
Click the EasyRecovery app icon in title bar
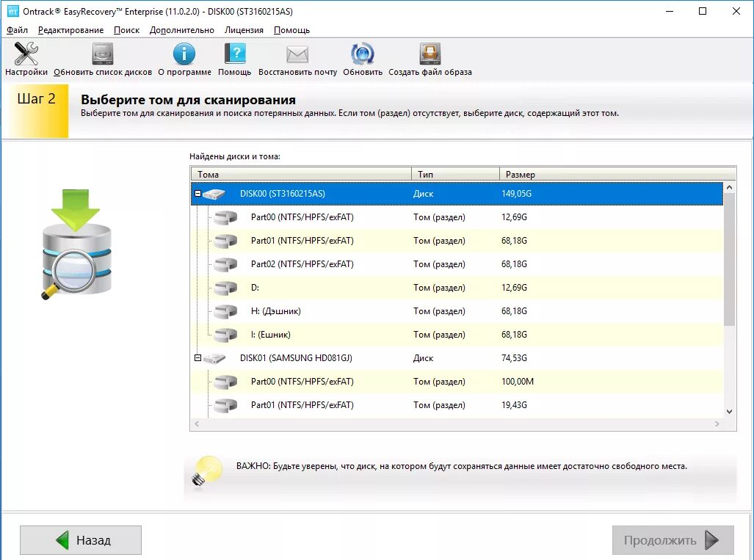12,11
